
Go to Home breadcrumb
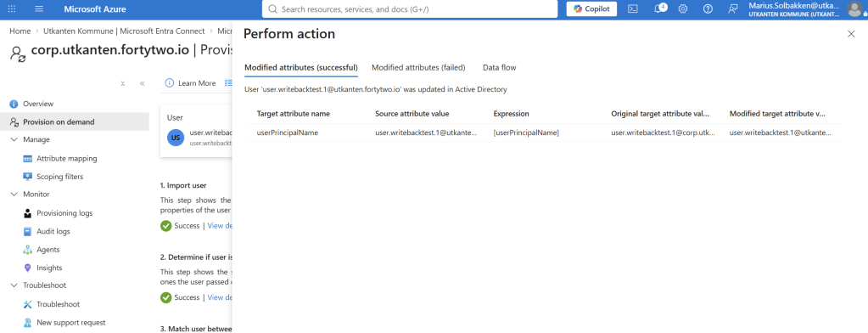click(20, 31)
